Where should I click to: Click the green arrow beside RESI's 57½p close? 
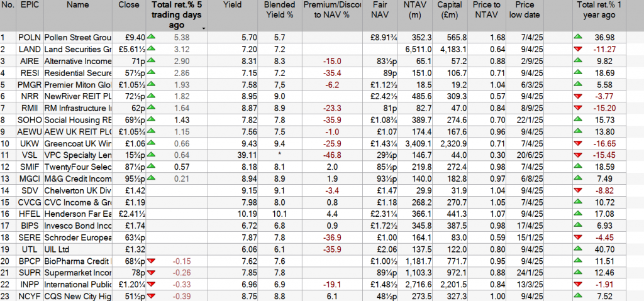151,73
